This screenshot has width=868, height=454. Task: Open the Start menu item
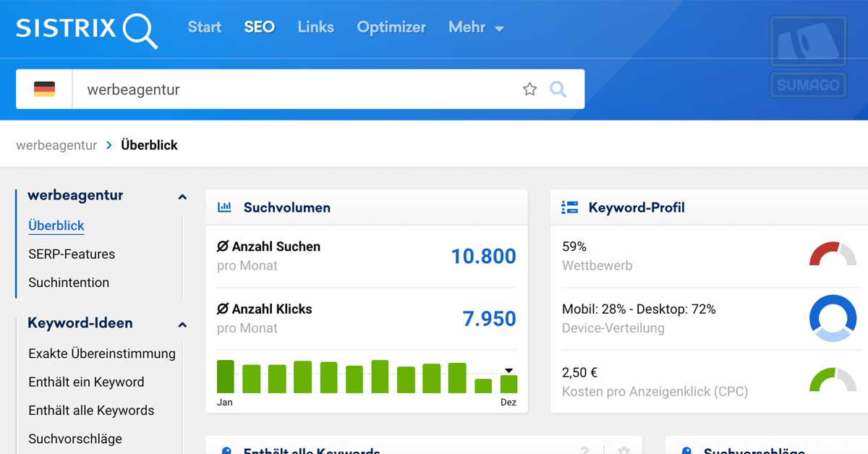coord(205,27)
